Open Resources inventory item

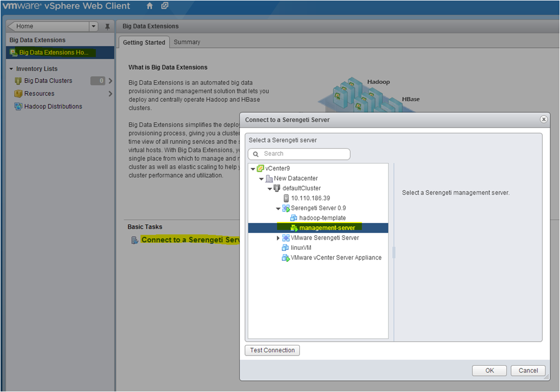coord(39,93)
